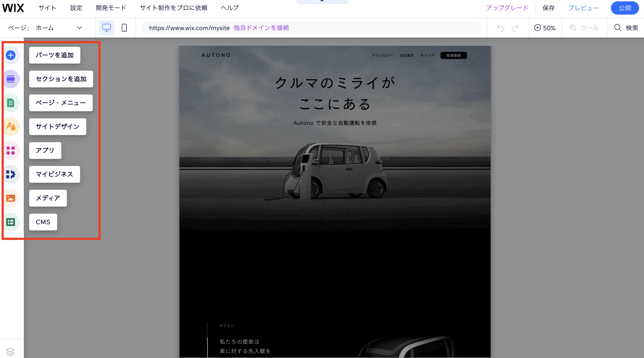This screenshot has height=358, width=644.
Task: Open the Layers icon at bottom left
Action: 10,351
